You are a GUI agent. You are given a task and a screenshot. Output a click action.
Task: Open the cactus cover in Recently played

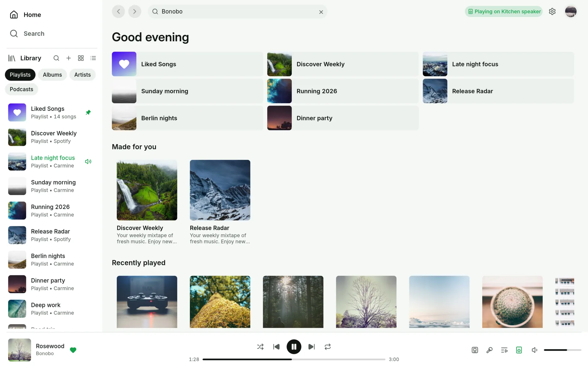pyautogui.click(x=512, y=302)
